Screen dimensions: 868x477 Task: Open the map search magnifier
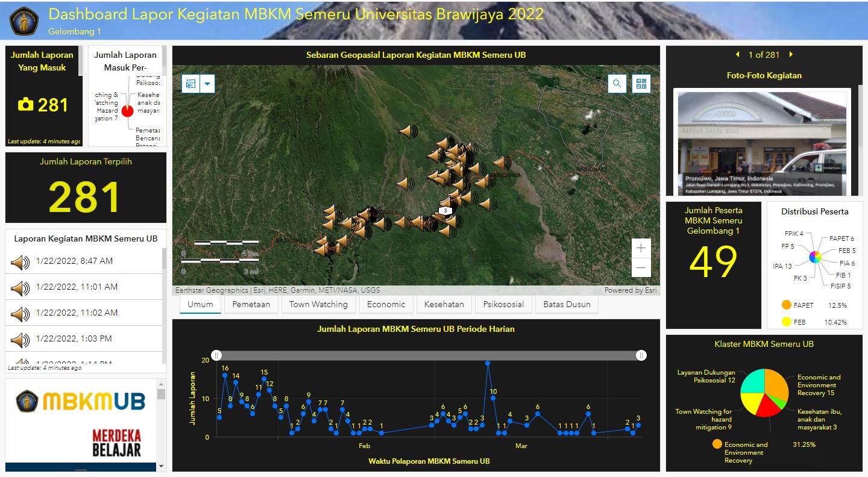(x=617, y=84)
